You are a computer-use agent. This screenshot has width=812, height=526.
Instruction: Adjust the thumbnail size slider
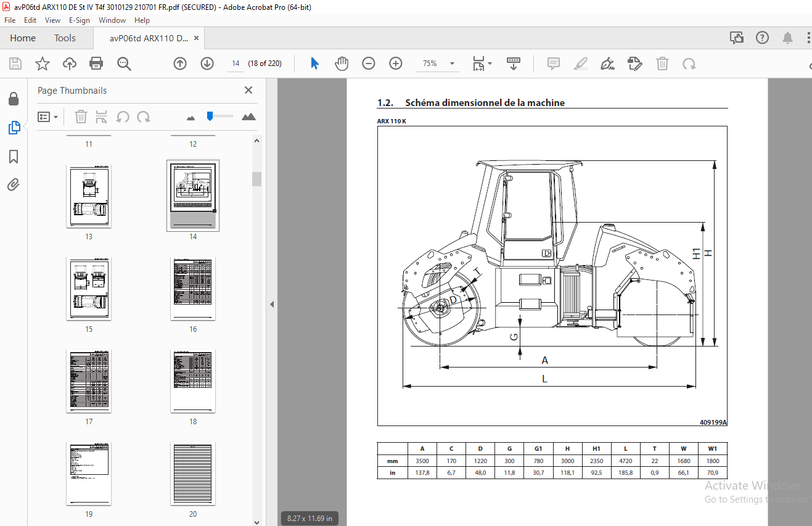click(x=210, y=115)
